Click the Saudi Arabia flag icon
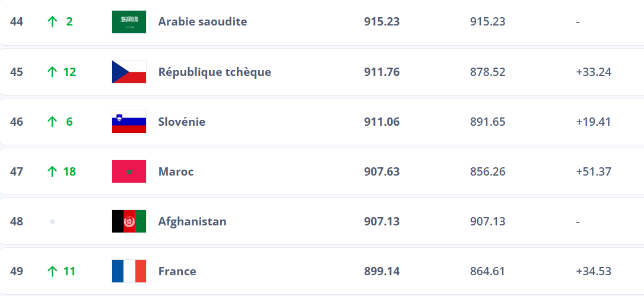The height and width of the screenshot is (296, 644). coord(129,22)
